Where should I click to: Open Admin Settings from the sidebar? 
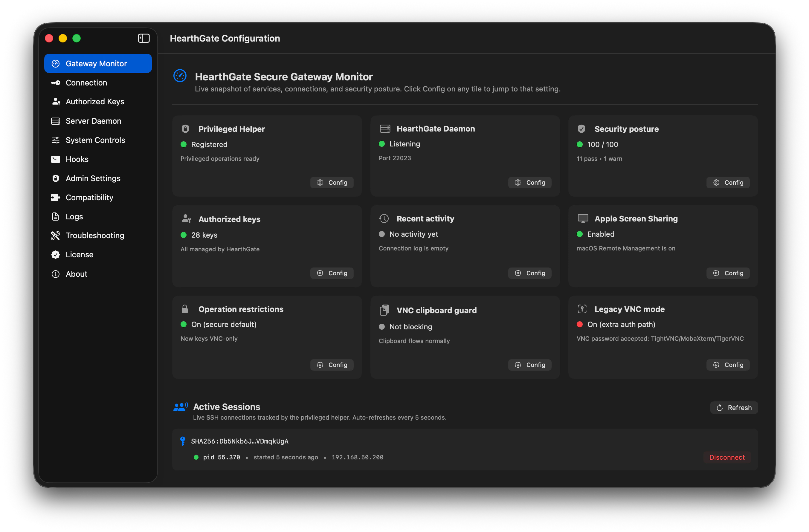(x=98, y=178)
